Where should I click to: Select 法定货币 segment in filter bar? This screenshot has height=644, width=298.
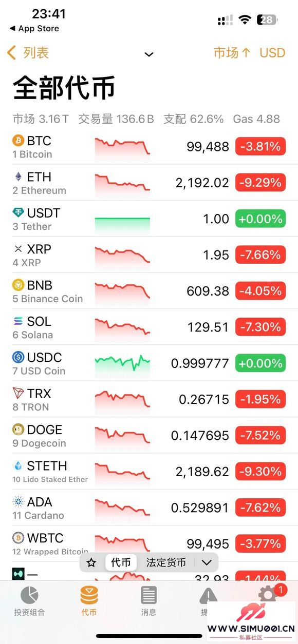[166, 562]
